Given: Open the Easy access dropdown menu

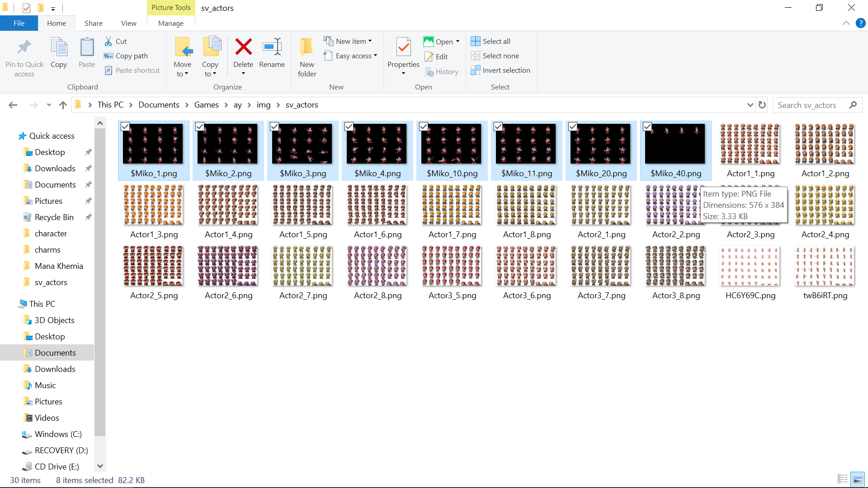Looking at the screenshot, I should click(x=350, y=56).
